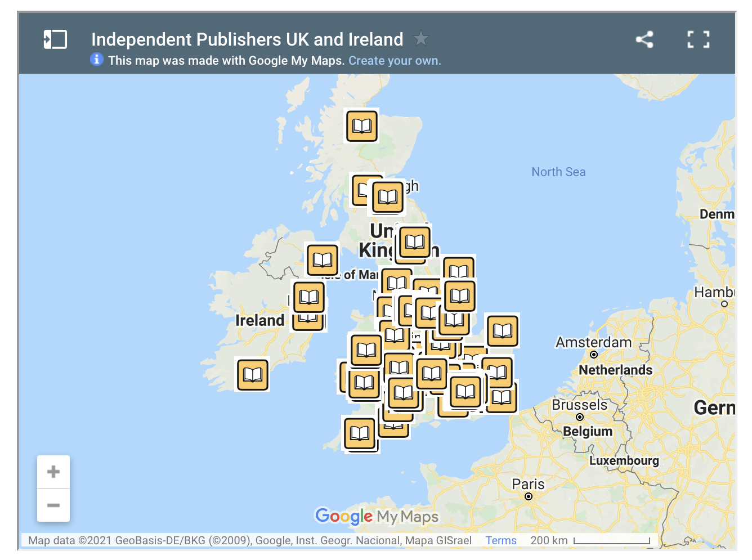Open the map legend sidebar panel
This screenshot has height=560, width=752.
point(55,39)
